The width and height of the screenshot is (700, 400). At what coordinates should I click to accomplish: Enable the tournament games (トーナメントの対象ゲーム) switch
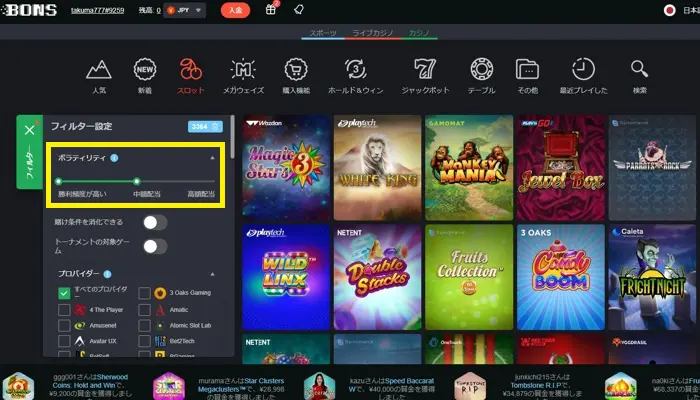point(154,245)
